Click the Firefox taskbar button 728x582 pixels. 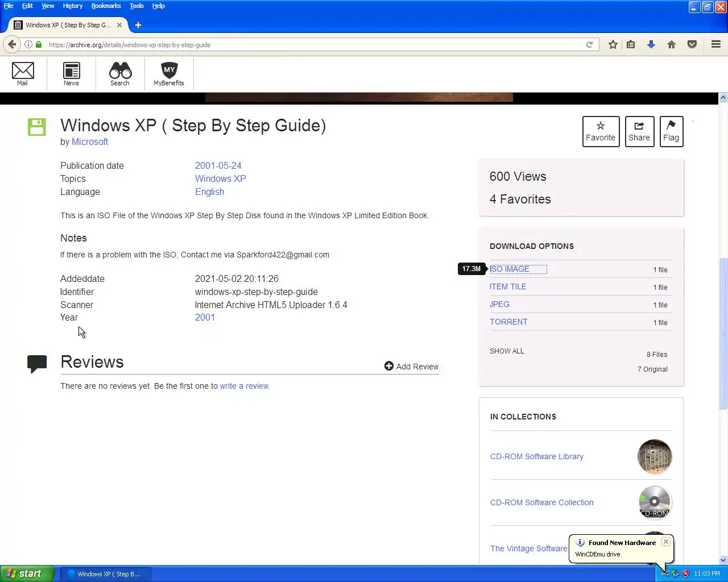coord(106,574)
